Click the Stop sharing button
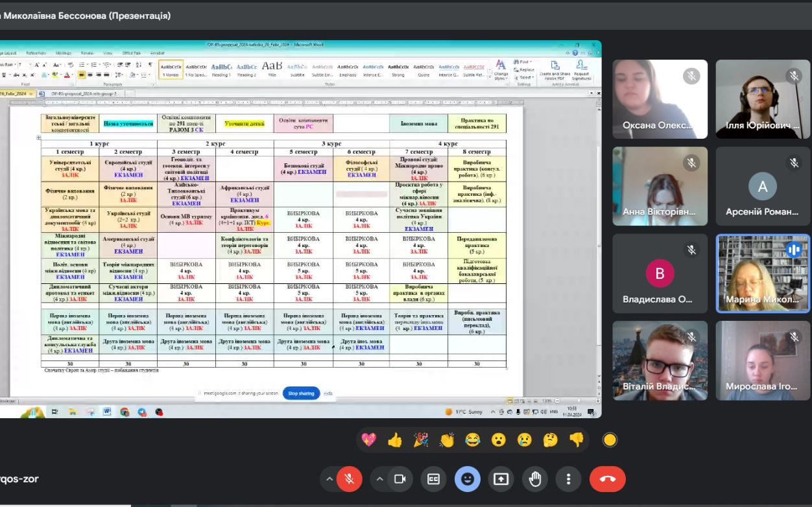Image resolution: width=812 pixels, height=507 pixels. 301,394
